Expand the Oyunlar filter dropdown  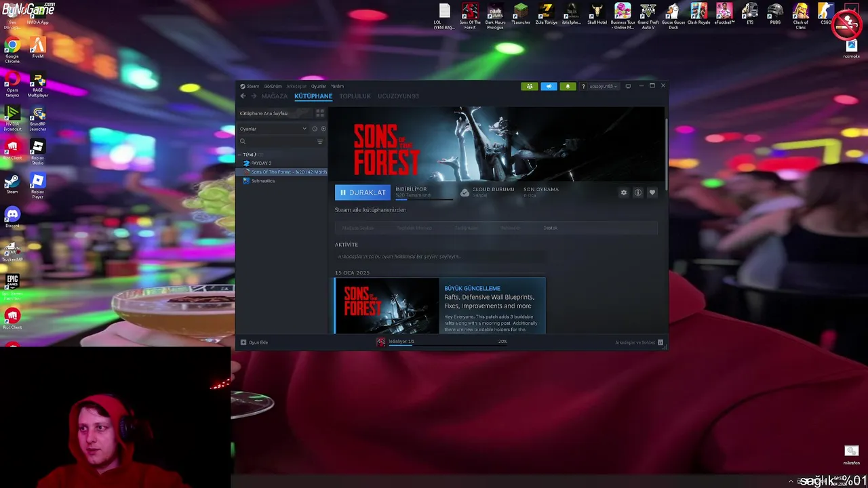[273, 129]
